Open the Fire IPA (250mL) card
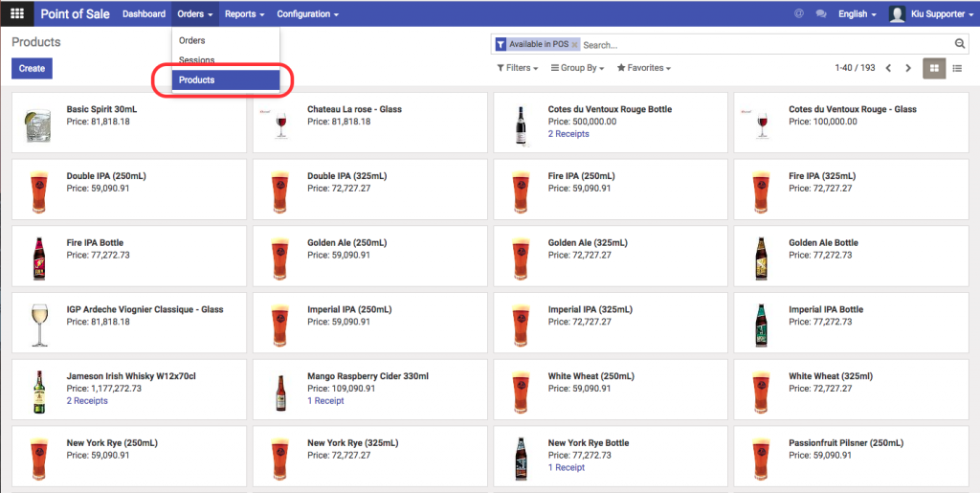980x493 pixels. pos(611,190)
